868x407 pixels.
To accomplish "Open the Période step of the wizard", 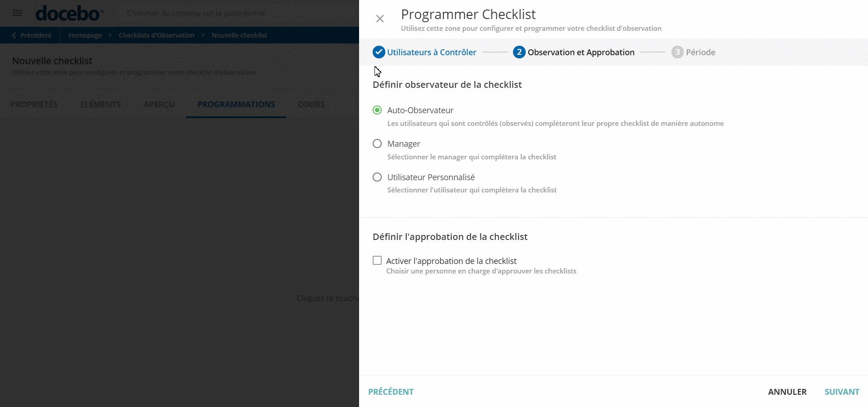I will coord(677,52).
